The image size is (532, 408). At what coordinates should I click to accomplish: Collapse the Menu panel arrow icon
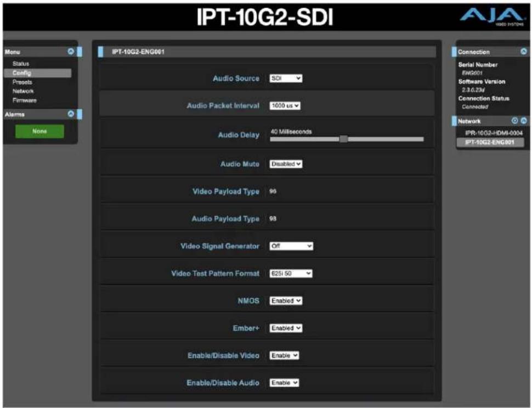71,52
